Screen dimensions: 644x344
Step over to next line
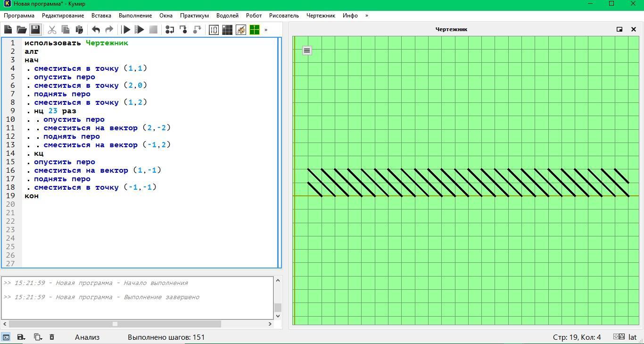point(170,30)
